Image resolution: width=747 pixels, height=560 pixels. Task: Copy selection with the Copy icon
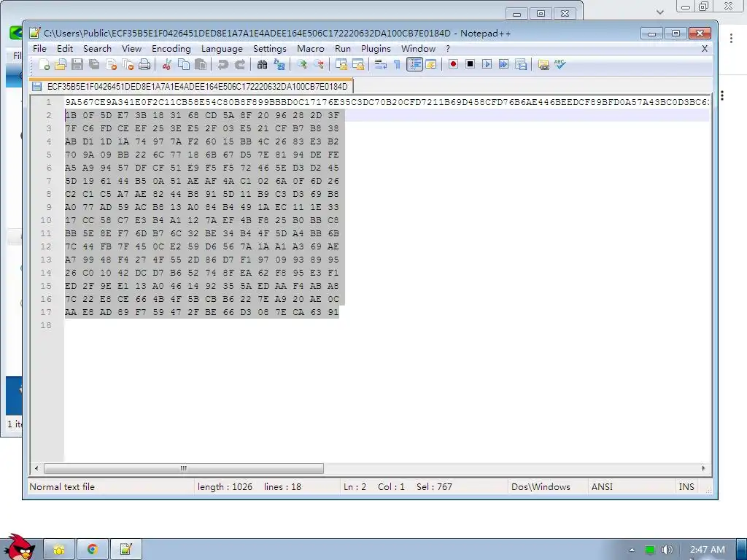pyautogui.click(x=183, y=64)
